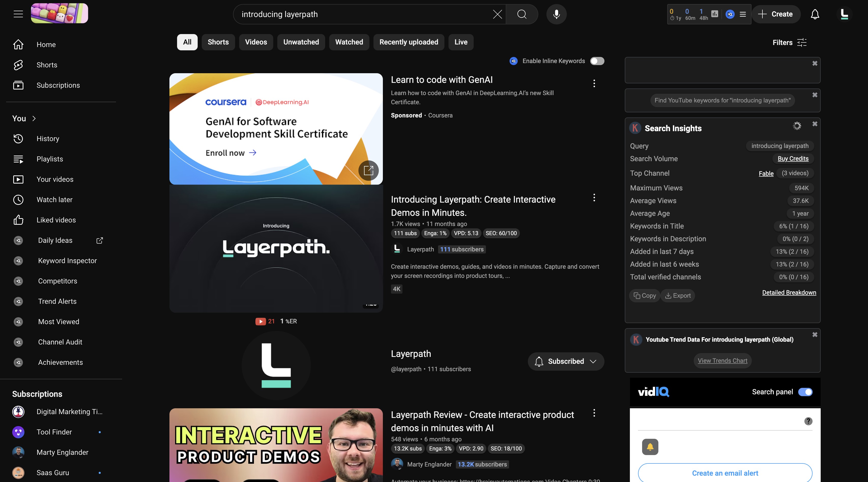Export Search Insights data
Viewport: 868px width, 482px height.
[x=678, y=296]
